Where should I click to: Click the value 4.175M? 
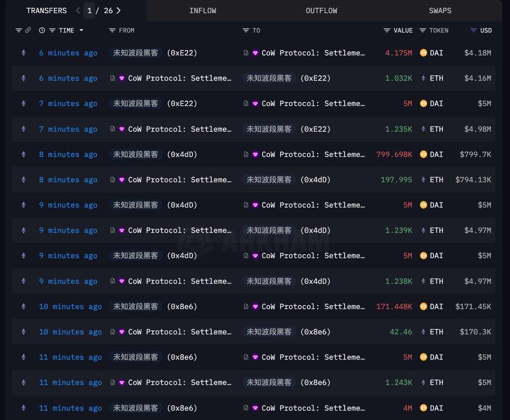click(399, 53)
